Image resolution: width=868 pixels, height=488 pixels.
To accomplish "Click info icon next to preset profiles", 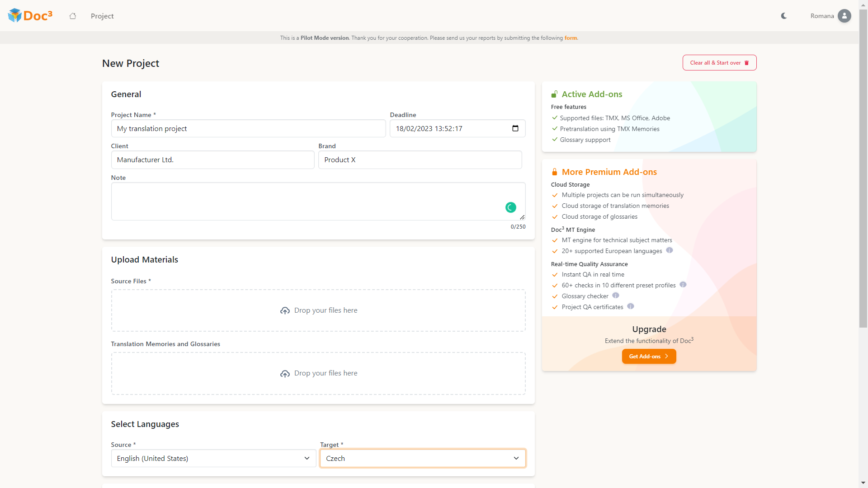I will point(683,285).
